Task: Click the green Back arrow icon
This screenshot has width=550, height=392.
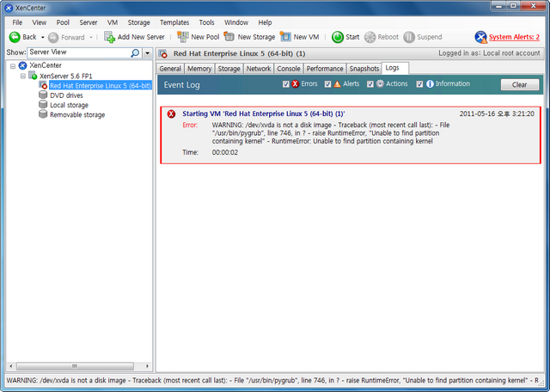Action: (15, 37)
